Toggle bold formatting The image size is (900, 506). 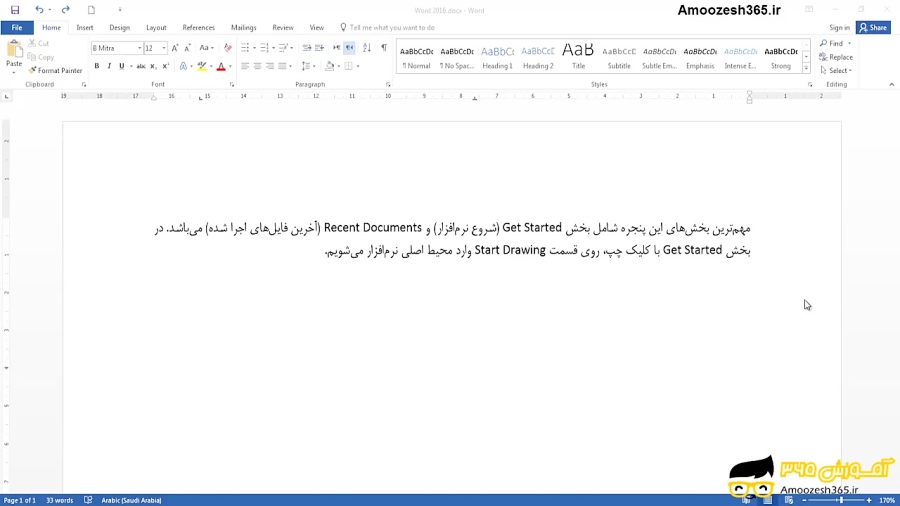point(96,66)
